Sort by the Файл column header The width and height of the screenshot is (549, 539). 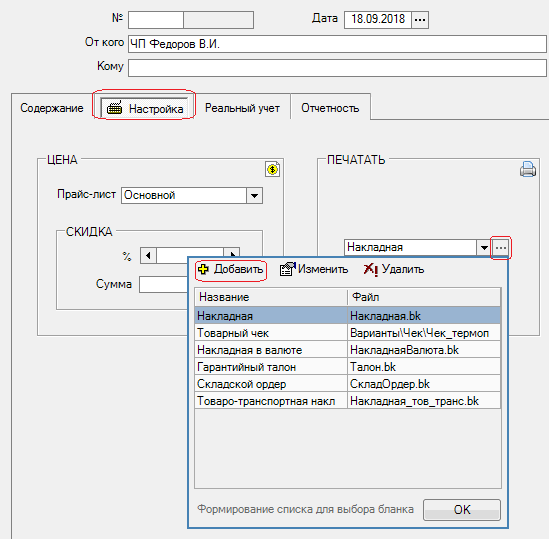click(x=424, y=297)
